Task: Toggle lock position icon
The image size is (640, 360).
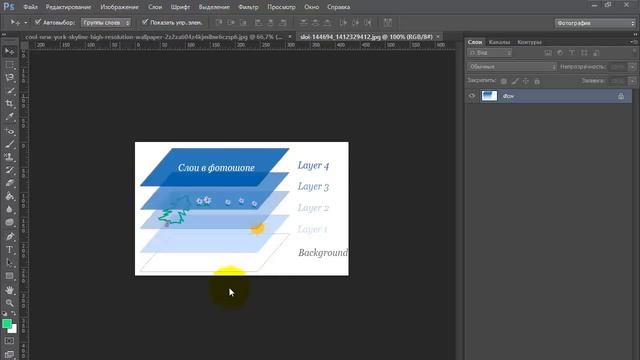Action: point(526,81)
